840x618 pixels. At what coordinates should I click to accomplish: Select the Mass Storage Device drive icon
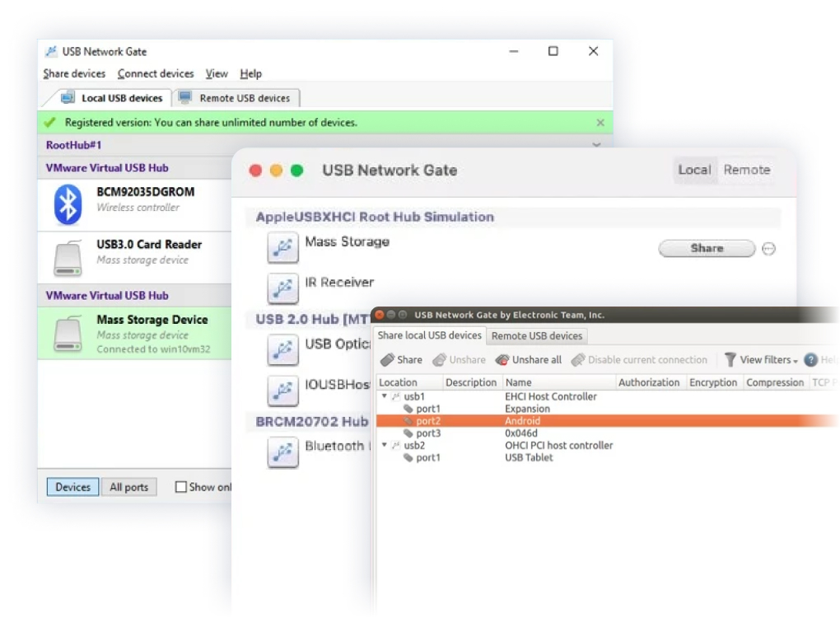[68, 333]
